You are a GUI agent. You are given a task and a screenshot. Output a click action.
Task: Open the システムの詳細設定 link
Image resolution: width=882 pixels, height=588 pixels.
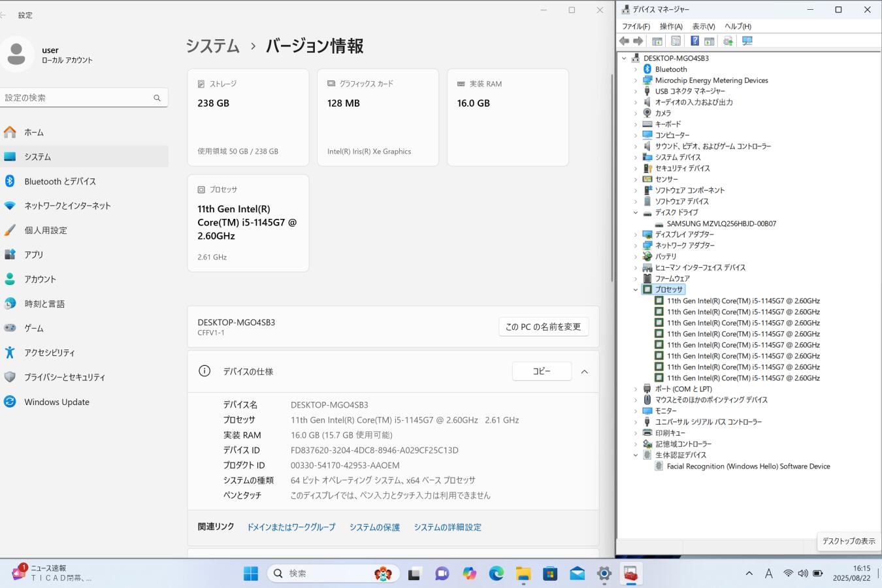pos(447,527)
